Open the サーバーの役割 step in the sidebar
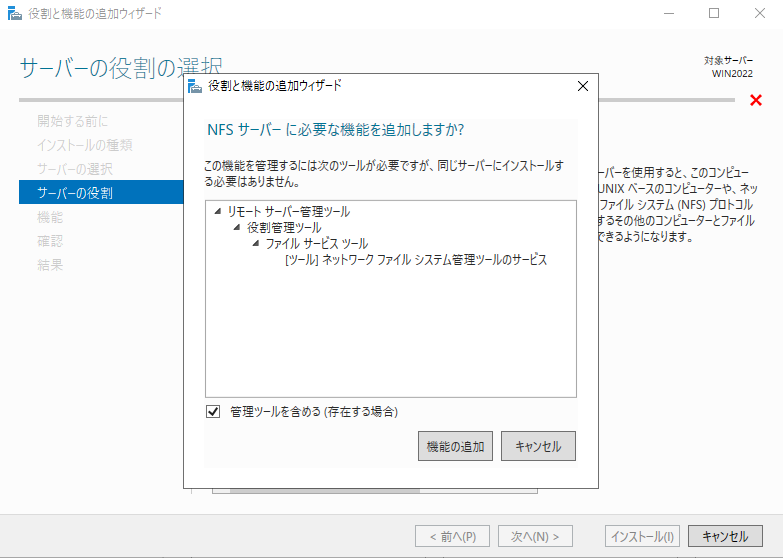 (x=75, y=192)
